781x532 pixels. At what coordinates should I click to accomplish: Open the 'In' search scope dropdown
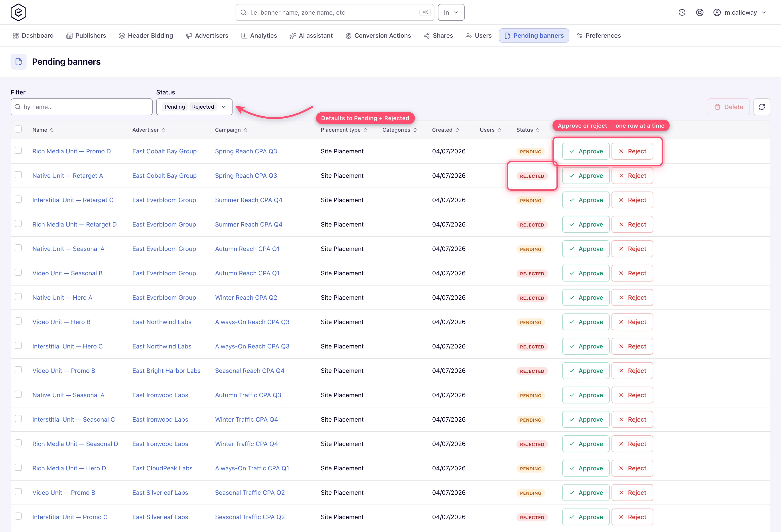click(x=451, y=12)
